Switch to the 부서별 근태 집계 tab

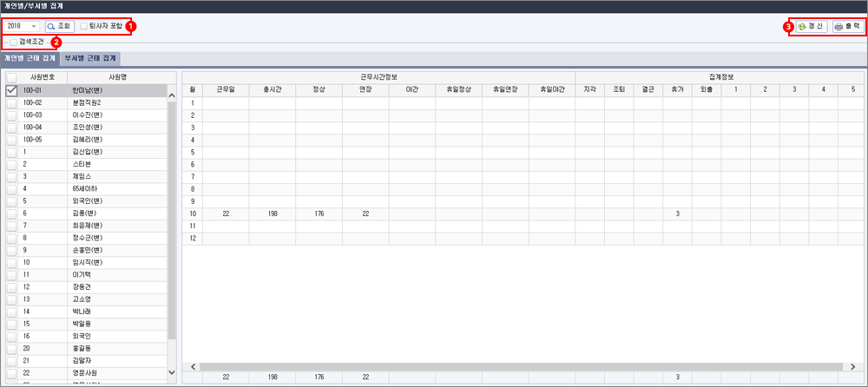pos(90,57)
